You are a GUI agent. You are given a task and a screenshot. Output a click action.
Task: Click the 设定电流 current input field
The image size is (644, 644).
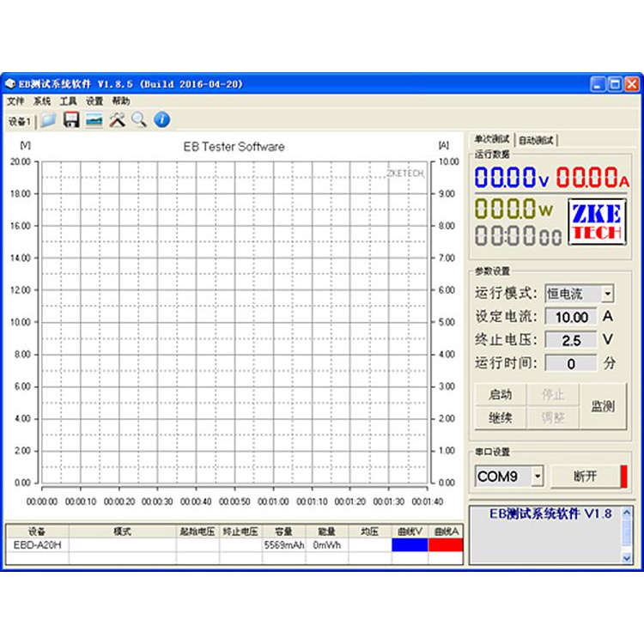[x=570, y=317]
